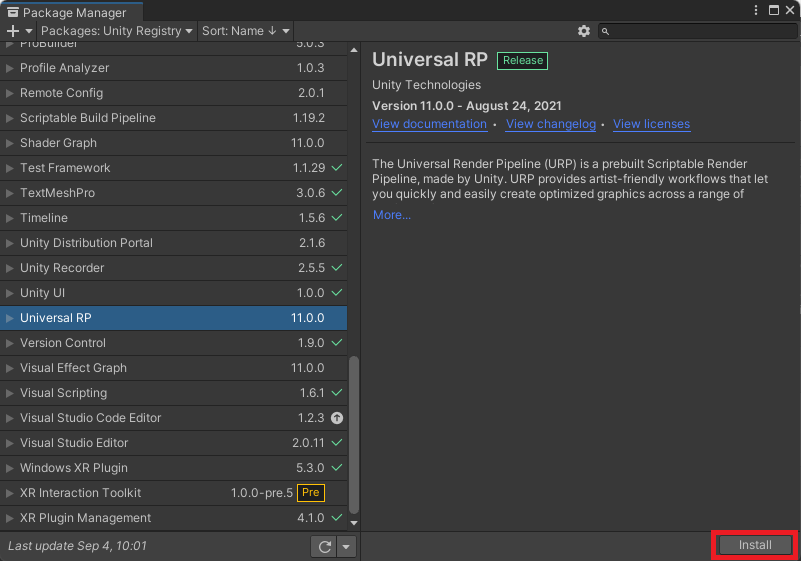Image resolution: width=801 pixels, height=561 pixels.
Task: Select TextMeshPro package
Action: click(x=173, y=193)
